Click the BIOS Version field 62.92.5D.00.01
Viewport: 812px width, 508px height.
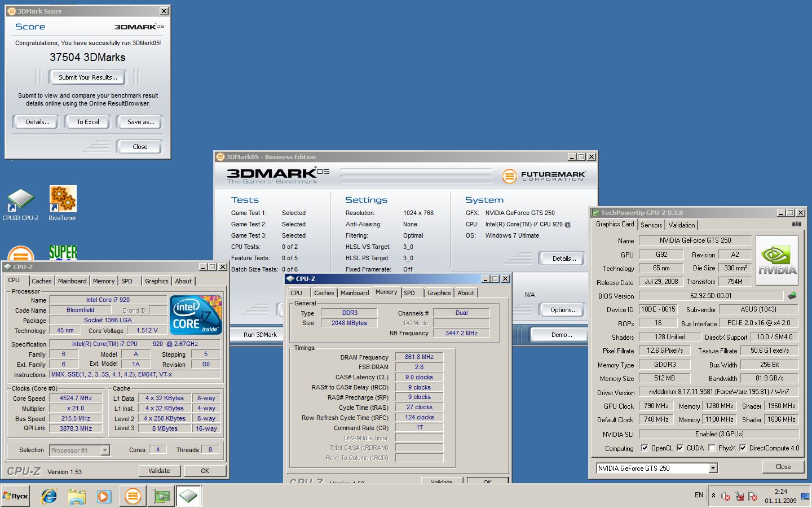pos(710,296)
